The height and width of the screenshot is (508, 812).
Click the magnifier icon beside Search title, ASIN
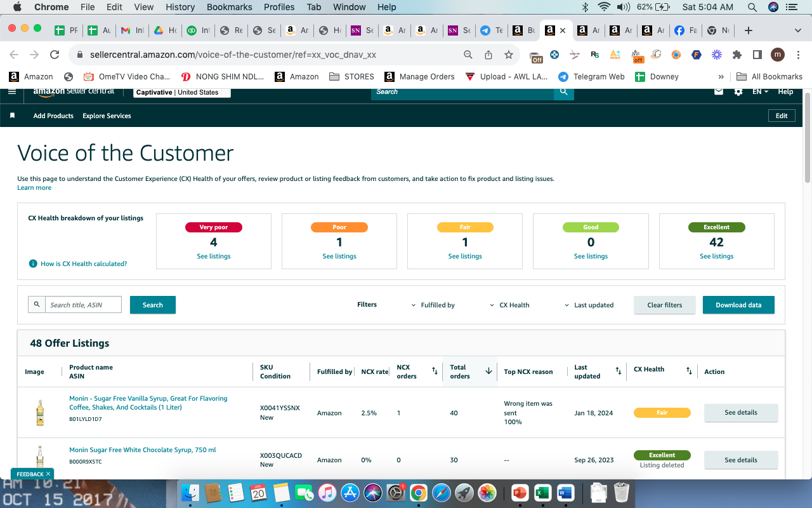tap(37, 305)
